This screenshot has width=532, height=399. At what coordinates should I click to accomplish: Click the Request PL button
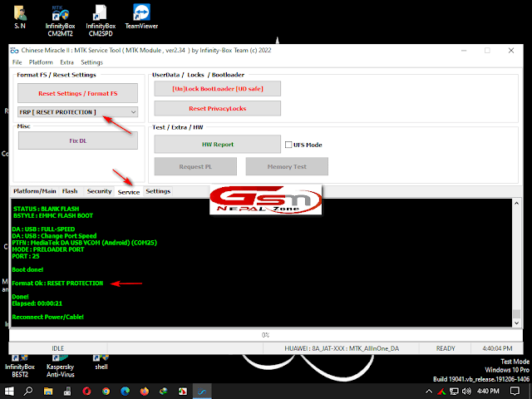pos(195,166)
